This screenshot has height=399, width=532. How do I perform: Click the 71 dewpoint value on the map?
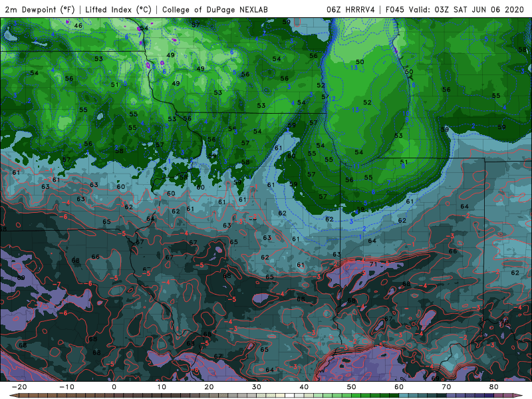click(373, 264)
